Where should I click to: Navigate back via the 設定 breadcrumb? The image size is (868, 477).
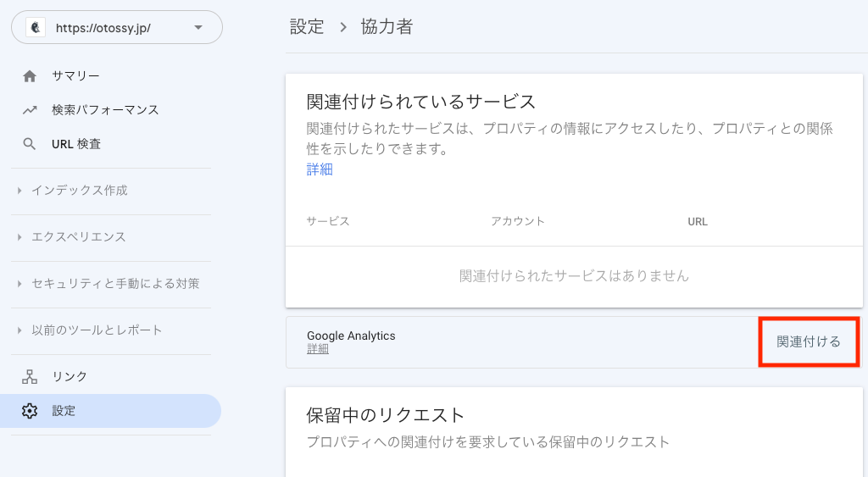[x=307, y=27]
